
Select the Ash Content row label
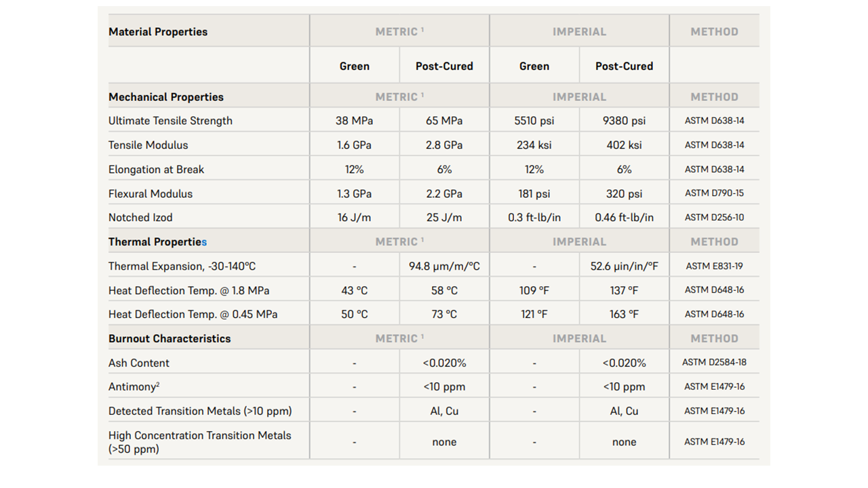[139, 363]
